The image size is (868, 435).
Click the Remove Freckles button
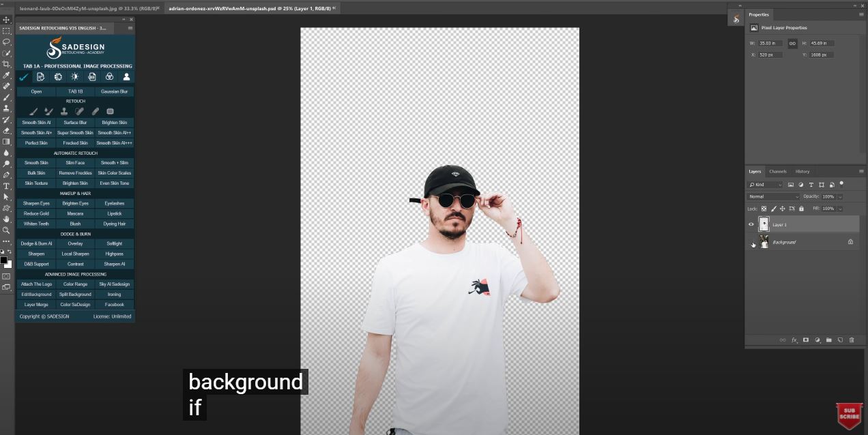tap(75, 173)
